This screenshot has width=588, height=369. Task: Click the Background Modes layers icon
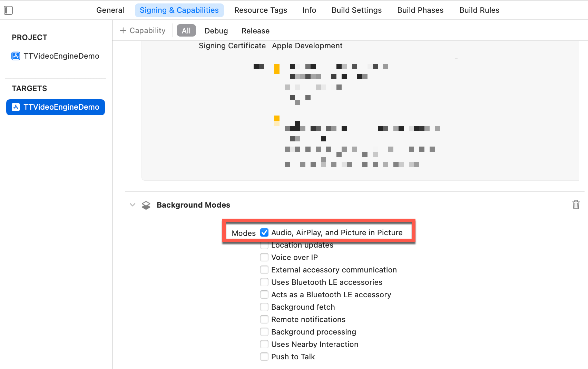coord(146,205)
